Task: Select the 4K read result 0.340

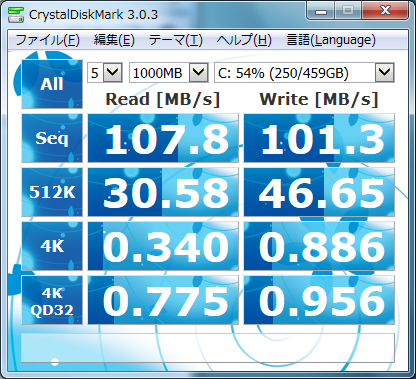Action: point(163,246)
